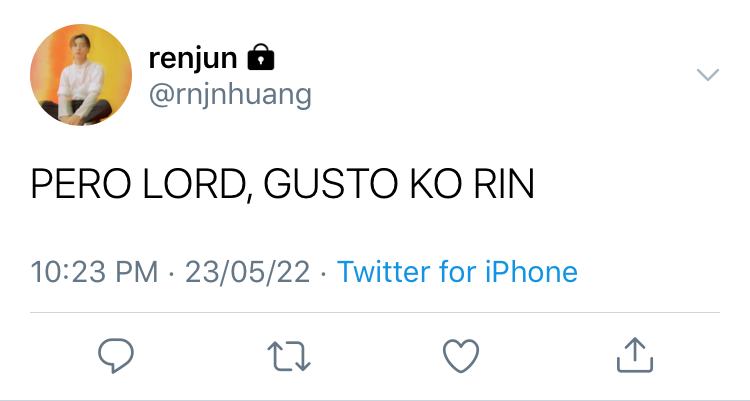Like the tweet with the heart icon
The height and width of the screenshot is (401, 750).
[461, 356]
